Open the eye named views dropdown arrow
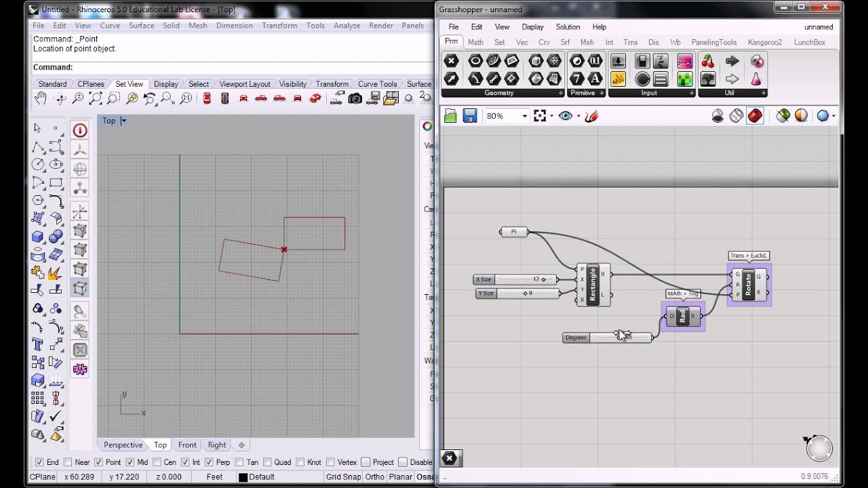The width and height of the screenshot is (868, 488). coord(578,116)
